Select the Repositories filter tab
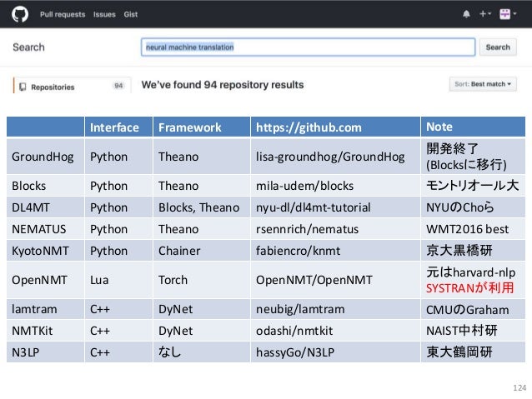Screen dimensions: 532x399 [x=72, y=87]
